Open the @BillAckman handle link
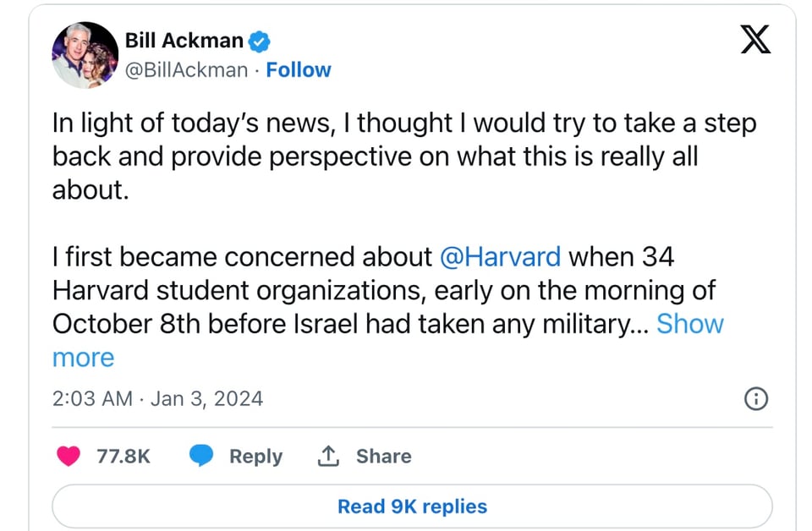This screenshot has width=812, height=531. point(186,69)
